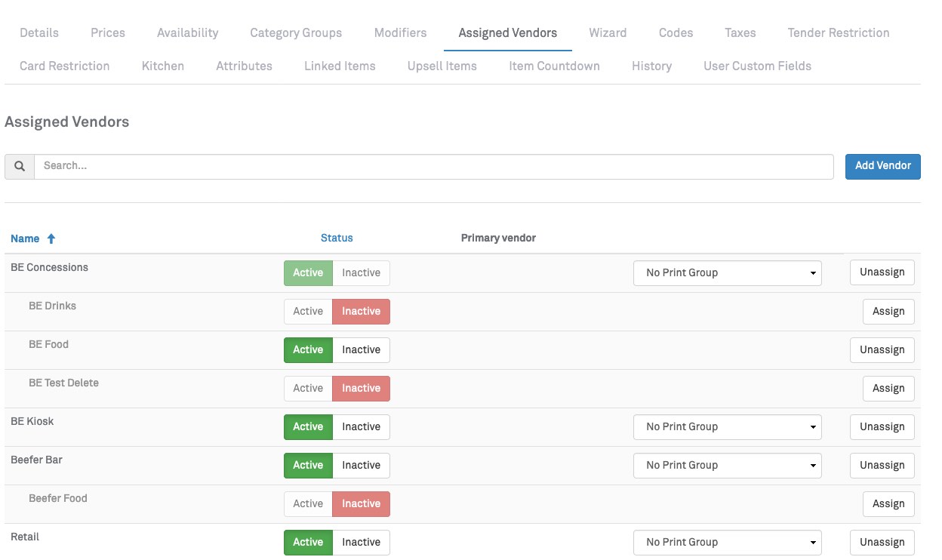Sort vendors by Status column
Image resolution: width=942 pixels, height=560 pixels.
[x=337, y=238]
